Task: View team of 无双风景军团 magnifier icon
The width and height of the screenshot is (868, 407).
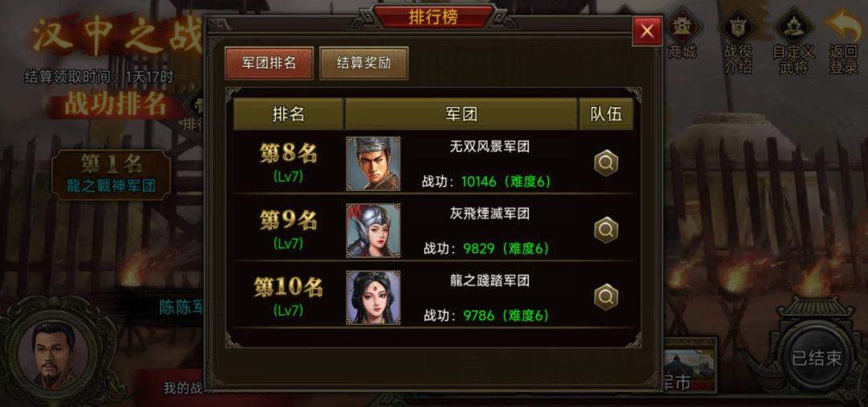Action: point(606,163)
